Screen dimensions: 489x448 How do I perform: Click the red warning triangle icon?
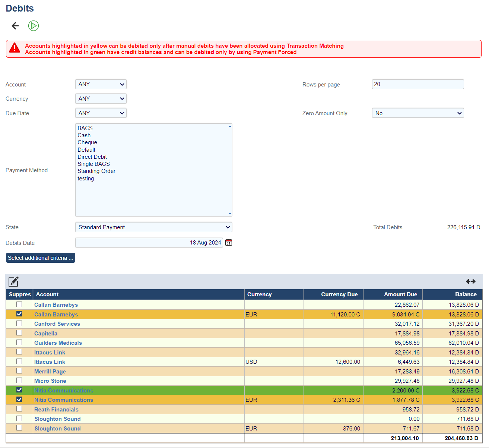(15, 48)
